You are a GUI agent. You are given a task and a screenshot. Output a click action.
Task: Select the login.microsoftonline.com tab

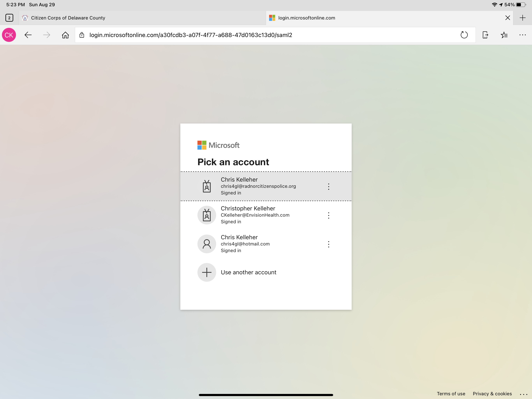point(385,18)
